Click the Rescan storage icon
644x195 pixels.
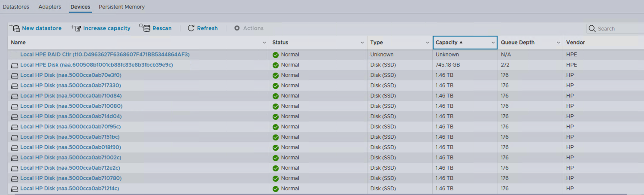pyautogui.click(x=145, y=28)
